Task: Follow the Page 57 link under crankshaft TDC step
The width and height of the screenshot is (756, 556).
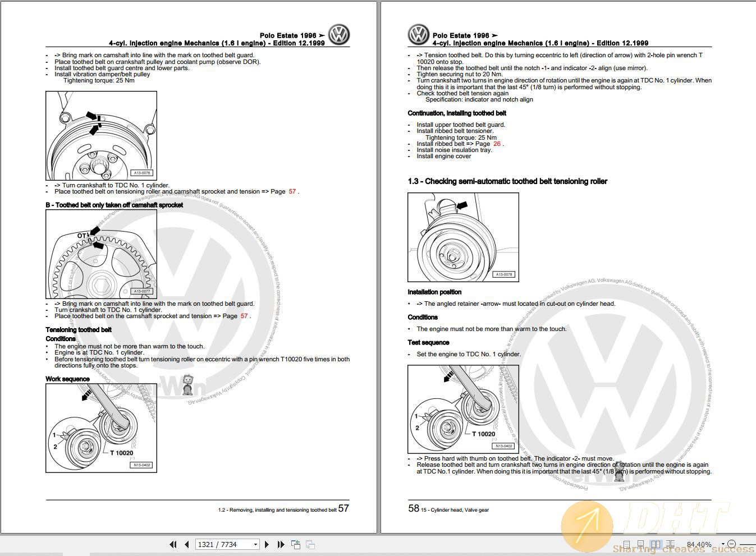Action: click(292, 191)
